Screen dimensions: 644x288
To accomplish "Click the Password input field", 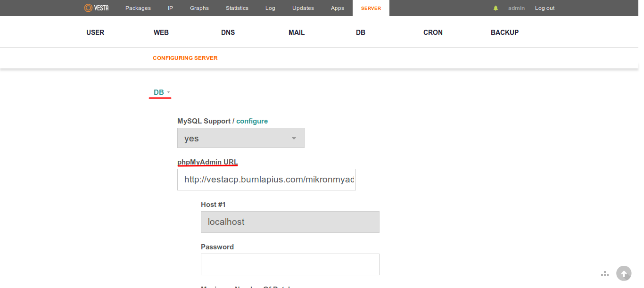I will click(290, 264).
